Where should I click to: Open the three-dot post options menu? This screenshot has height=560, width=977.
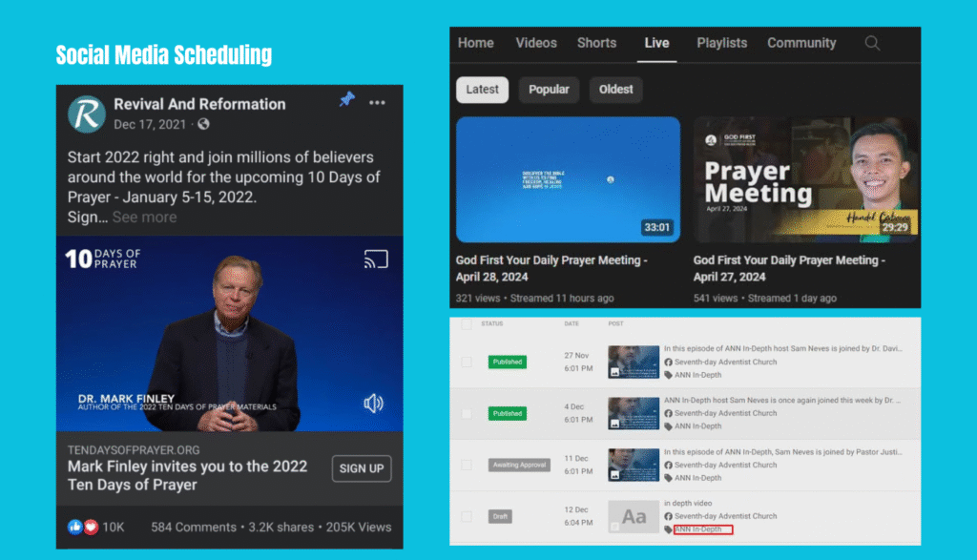click(x=378, y=102)
